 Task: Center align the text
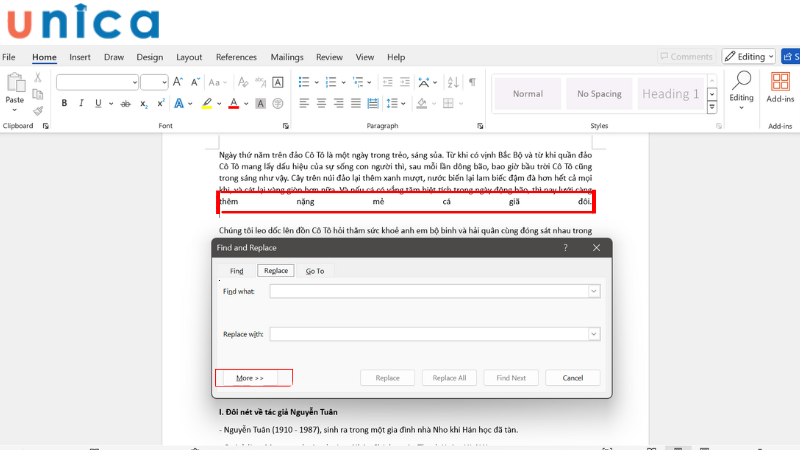pos(321,104)
